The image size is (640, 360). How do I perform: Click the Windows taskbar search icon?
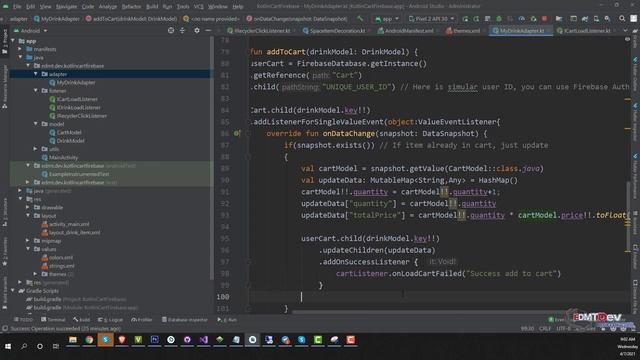24,346
